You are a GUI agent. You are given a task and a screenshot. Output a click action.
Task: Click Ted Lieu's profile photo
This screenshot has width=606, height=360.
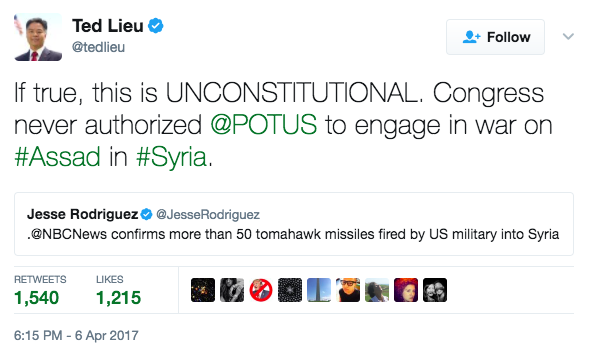38,37
